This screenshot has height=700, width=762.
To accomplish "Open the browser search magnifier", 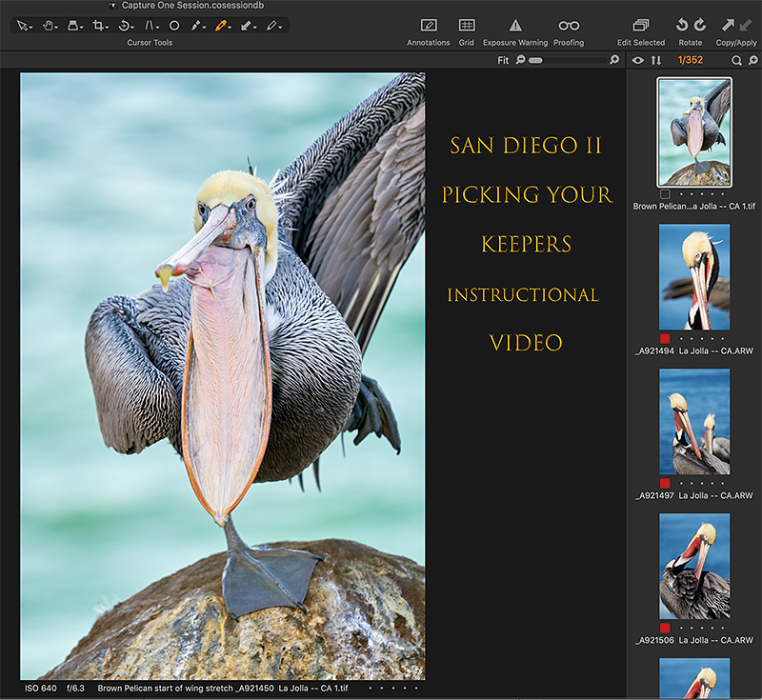I will pos(736,60).
